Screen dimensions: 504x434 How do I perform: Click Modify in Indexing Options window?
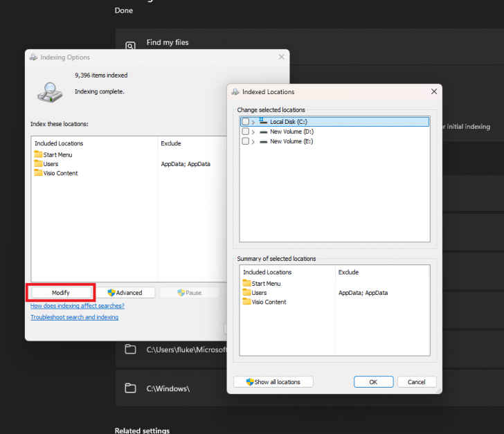click(61, 293)
